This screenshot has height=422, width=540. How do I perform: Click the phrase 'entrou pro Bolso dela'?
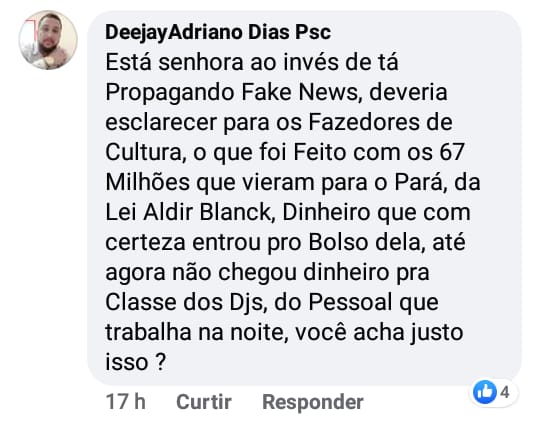(x=307, y=243)
